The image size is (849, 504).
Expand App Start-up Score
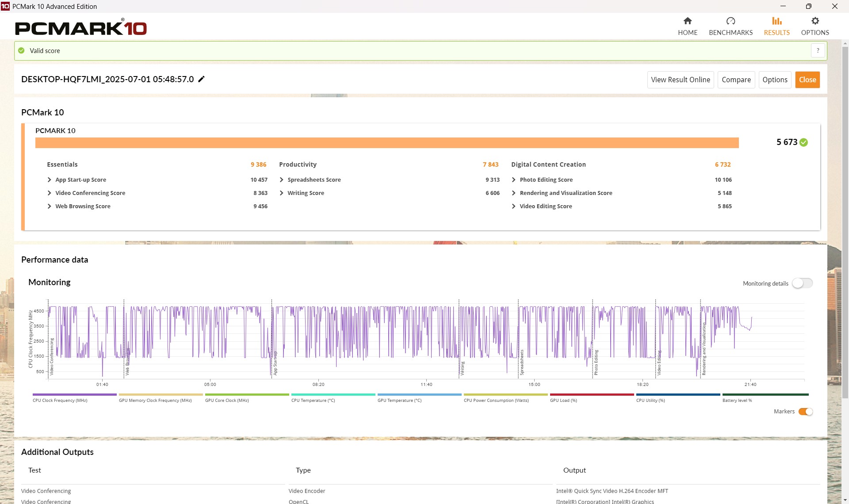(x=49, y=180)
